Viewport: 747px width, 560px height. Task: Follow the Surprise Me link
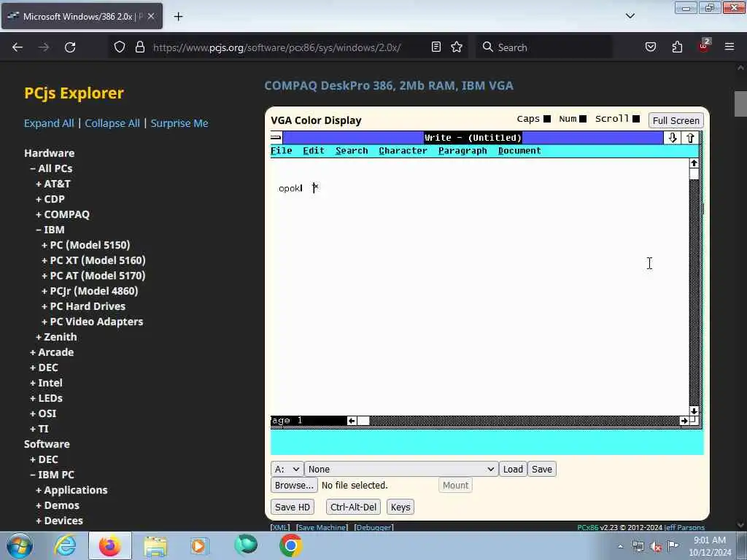(179, 123)
